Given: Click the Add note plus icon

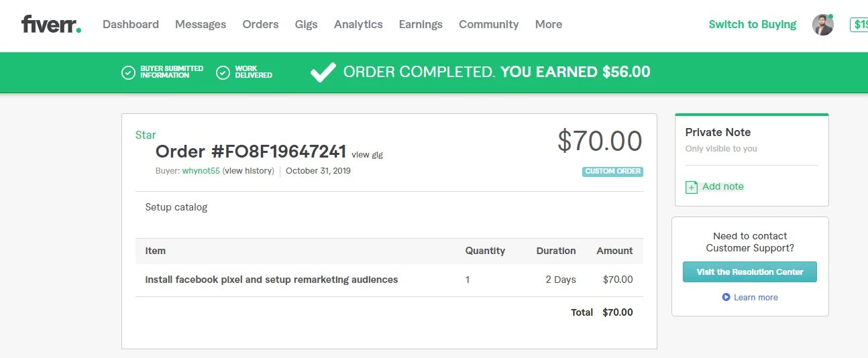Looking at the screenshot, I should tap(692, 187).
